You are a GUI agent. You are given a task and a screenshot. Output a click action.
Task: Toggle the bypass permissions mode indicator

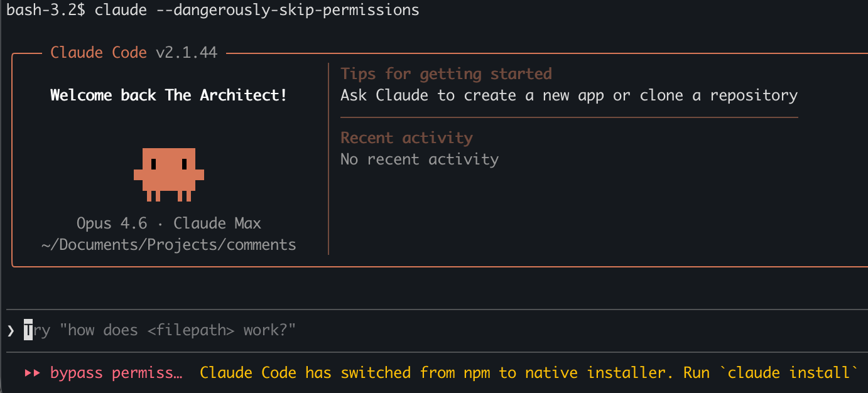click(x=116, y=373)
